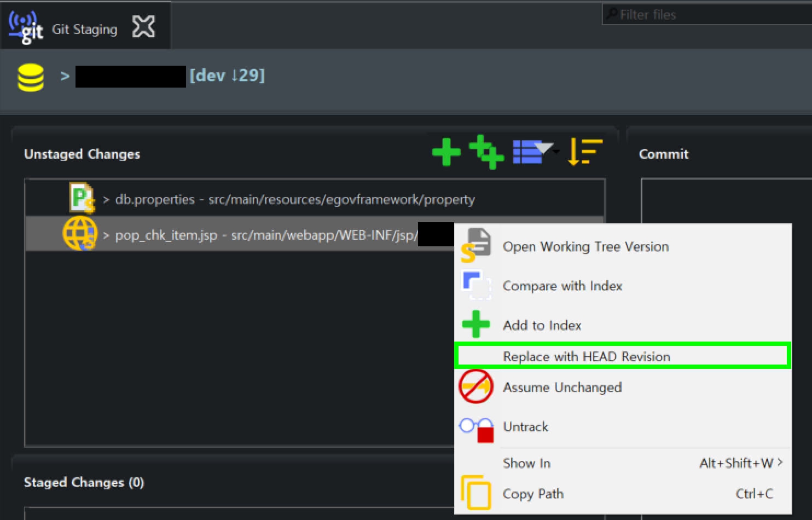Click Copy Path in the context menu
Screen dimensions: 812x520
point(533,494)
